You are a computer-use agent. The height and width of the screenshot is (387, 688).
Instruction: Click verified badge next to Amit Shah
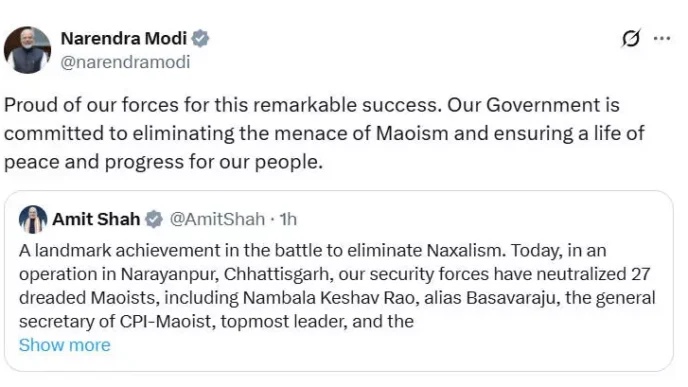pos(154,219)
